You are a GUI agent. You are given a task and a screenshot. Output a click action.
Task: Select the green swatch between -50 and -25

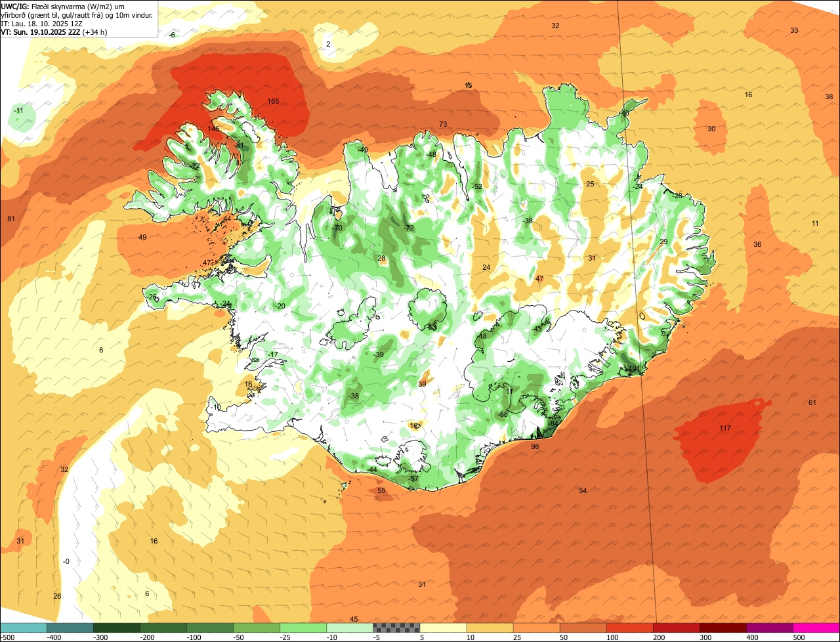tap(257, 628)
